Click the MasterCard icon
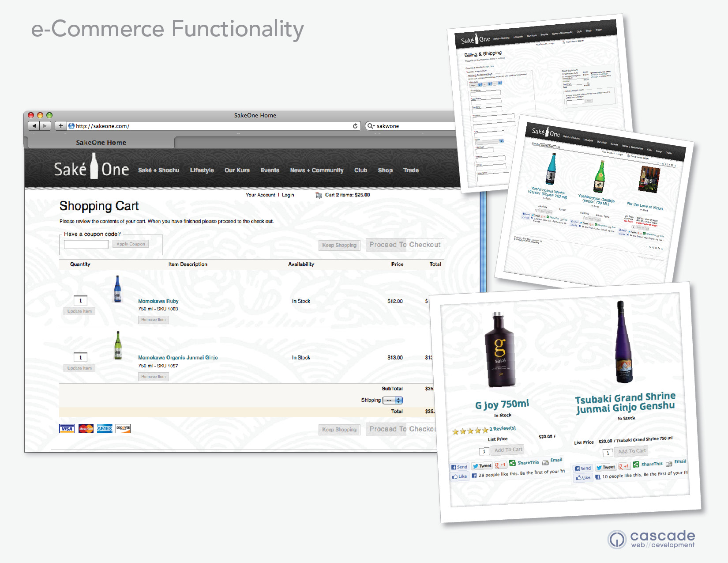Screen dimensions: 728x563 click(x=86, y=428)
